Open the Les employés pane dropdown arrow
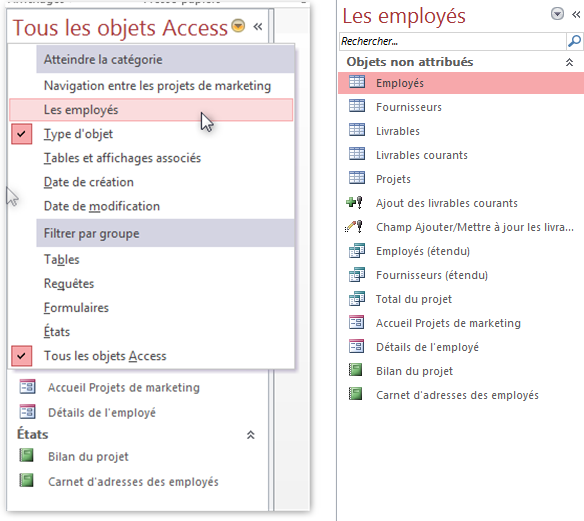This screenshot has height=521, width=584. [x=557, y=14]
